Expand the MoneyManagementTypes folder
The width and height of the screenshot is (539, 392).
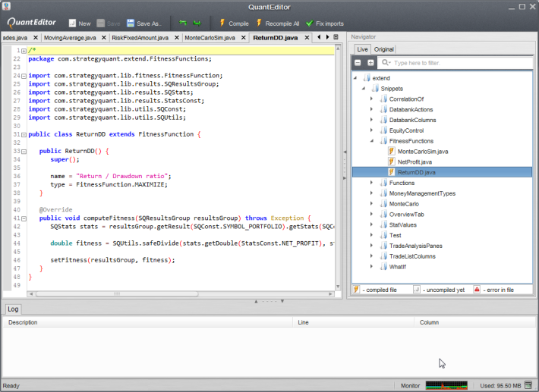[x=371, y=193]
